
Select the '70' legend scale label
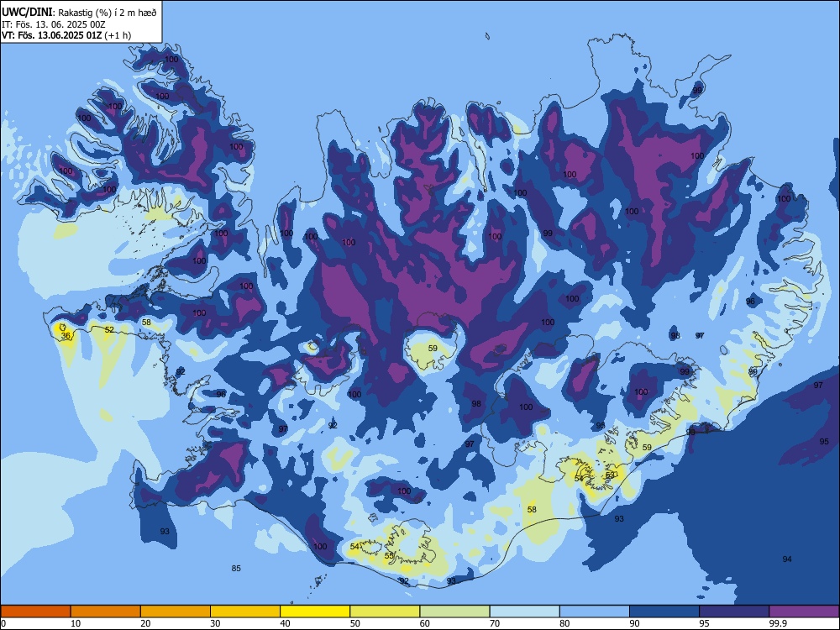click(x=495, y=623)
